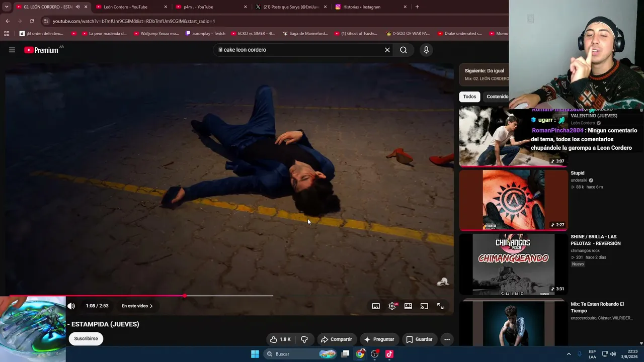Go back with the browser arrow
The width and height of the screenshot is (644, 362).
8,21
